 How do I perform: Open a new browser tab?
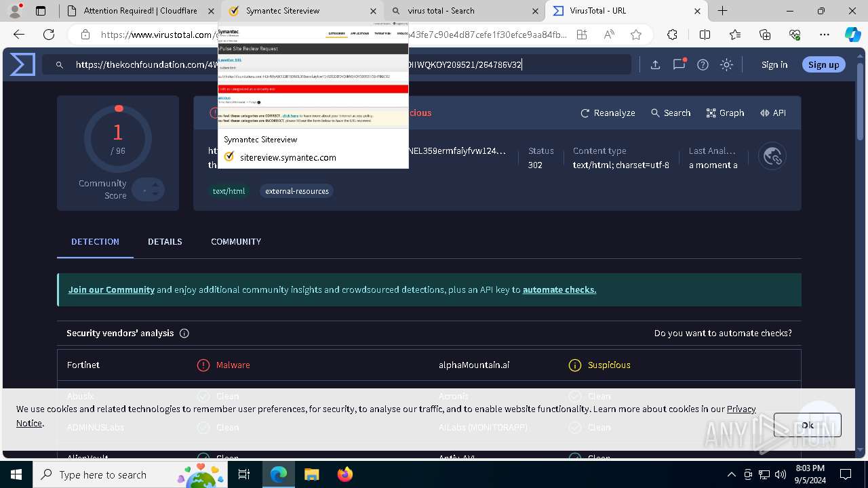[x=723, y=11]
